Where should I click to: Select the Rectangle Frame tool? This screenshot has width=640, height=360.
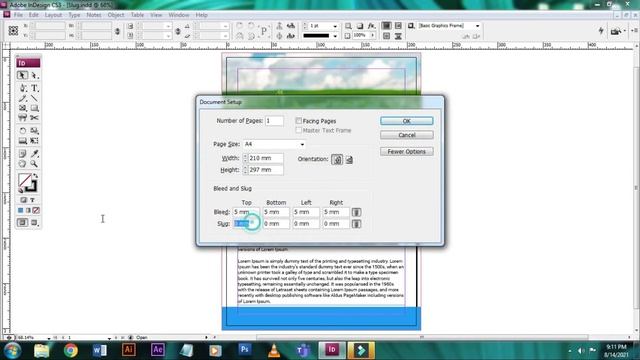pos(22,108)
